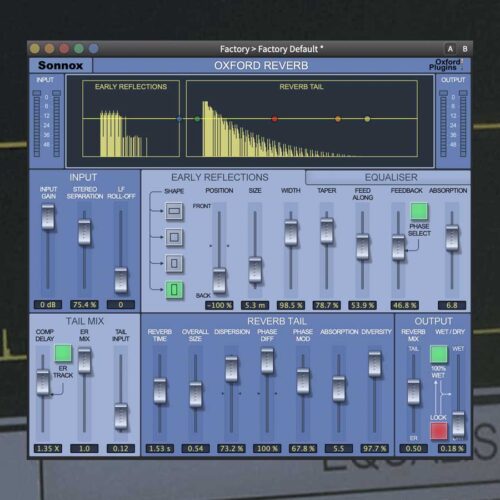This screenshot has height=500, width=500.
Task: Click the reverb tail Absorption slider handle
Action: click(x=339, y=389)
